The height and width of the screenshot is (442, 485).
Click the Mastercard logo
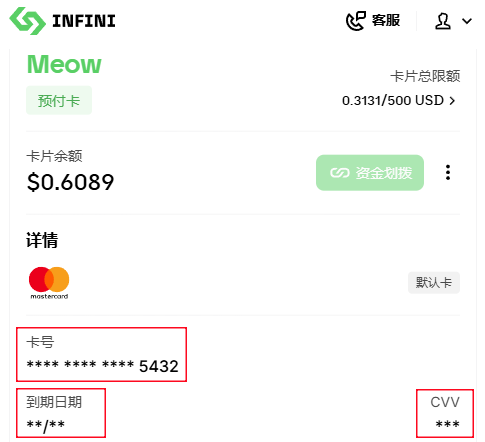pyautogui.click(x=49, y=283)
